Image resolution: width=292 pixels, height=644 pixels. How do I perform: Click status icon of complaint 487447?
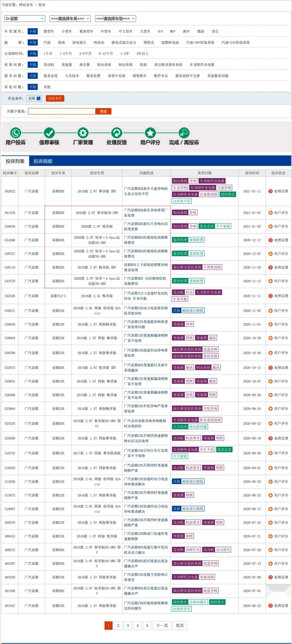[270, 606]
